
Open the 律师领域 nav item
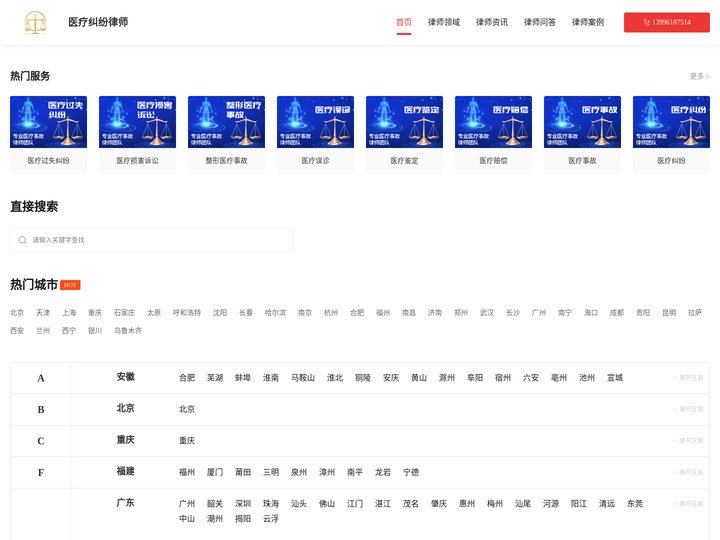[444, 22]
